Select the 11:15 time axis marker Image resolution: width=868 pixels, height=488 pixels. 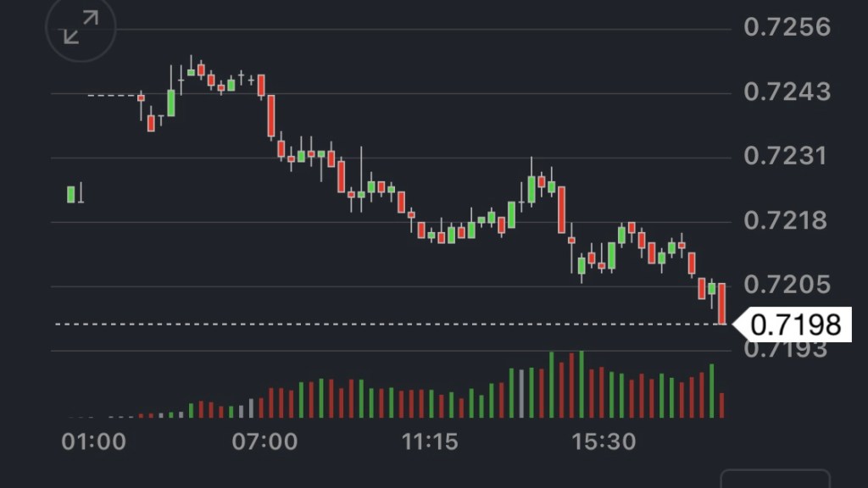pos(430,441)
